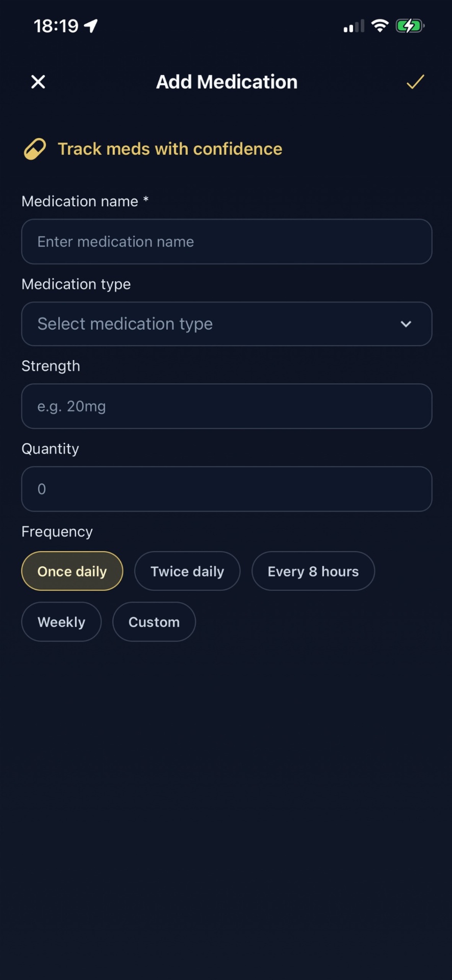Tap the Wi-Fi icon in the status bar
The width and height of the screenshot is (452, 980).
point(380,26)
